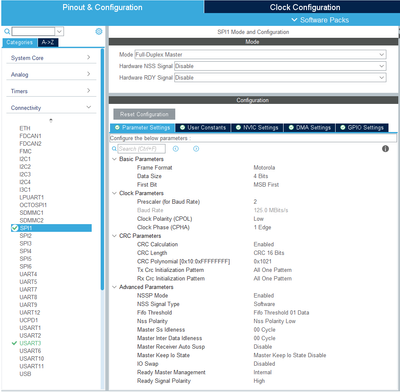Collapse the Basic Parameters section
400x392 pixels.
[114, 159]
